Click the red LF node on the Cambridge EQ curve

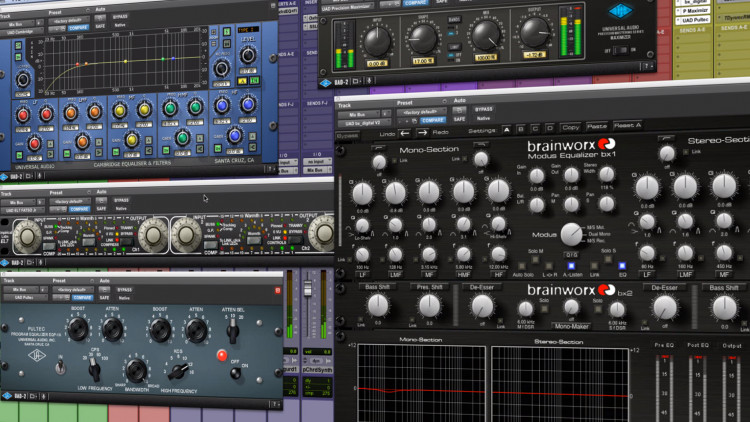point(77,64)
